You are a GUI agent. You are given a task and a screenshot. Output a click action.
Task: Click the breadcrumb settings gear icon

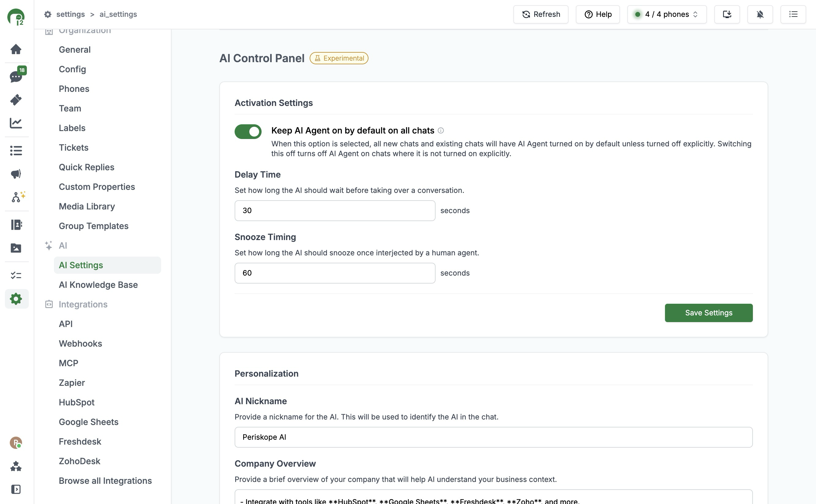click(48, 14)
